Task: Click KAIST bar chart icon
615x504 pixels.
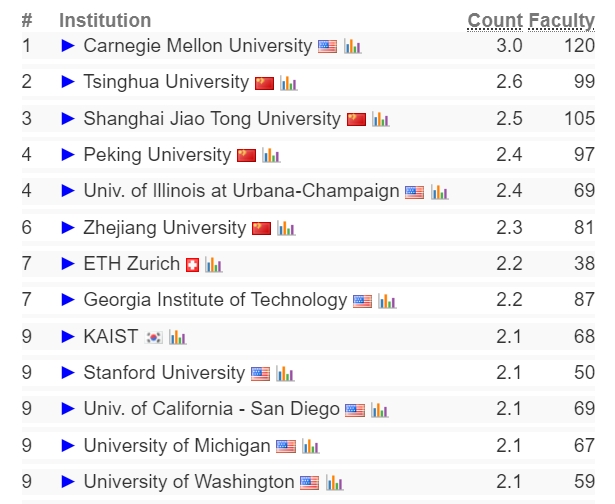Action: click(178, 337)
